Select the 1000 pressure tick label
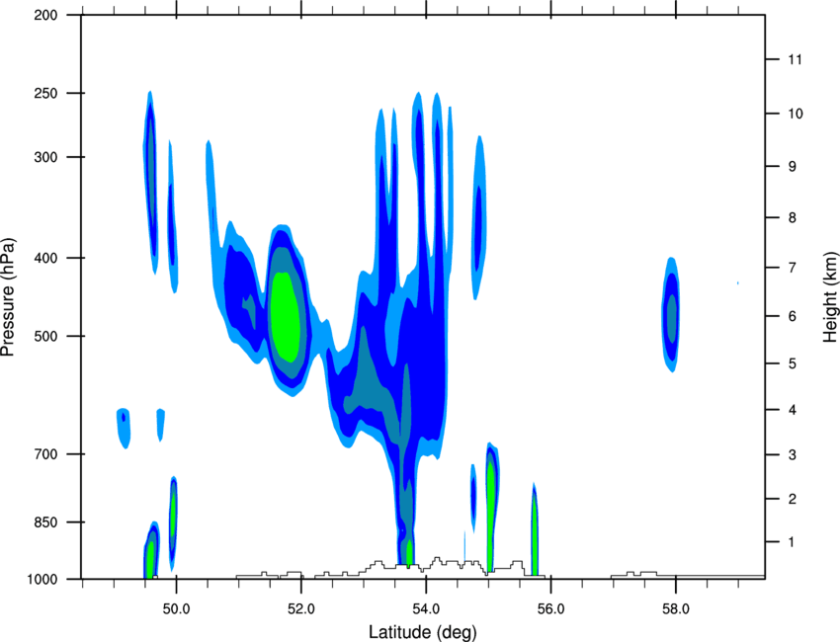840x642 pixels. pyautogui.click(x=42, y=580)
